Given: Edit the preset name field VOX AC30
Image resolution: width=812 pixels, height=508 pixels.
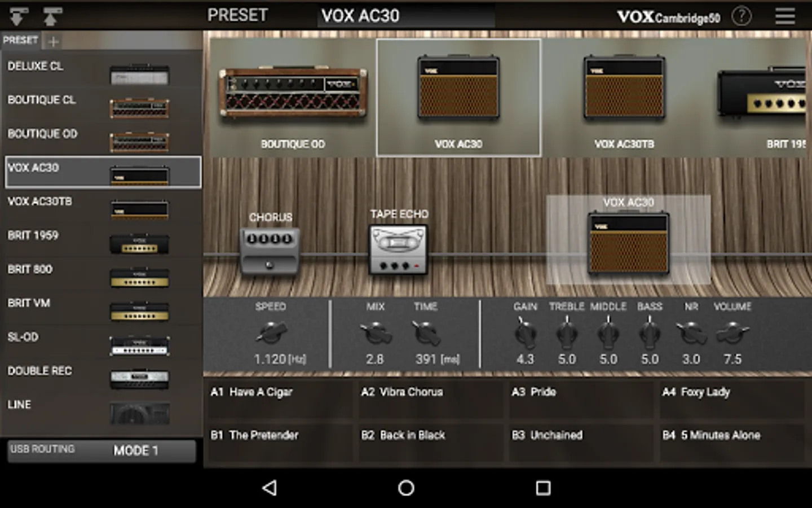Looking at the screenshot, I should (x=406, y=16).
